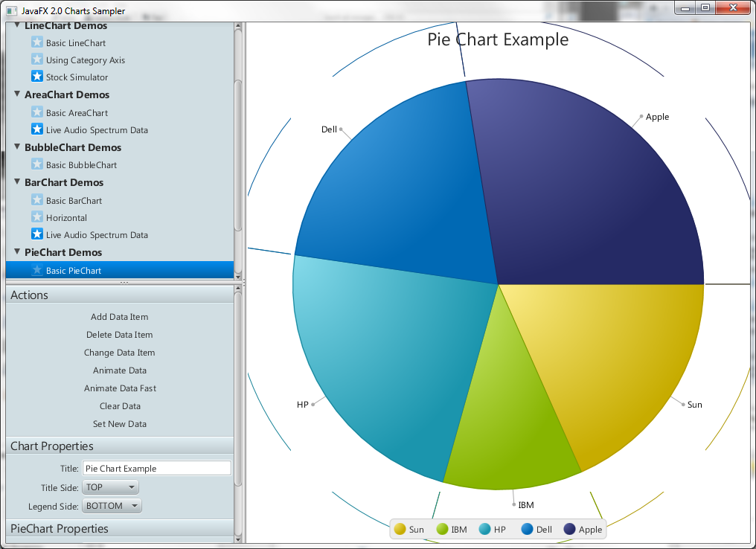Click the star icon beside Basic PieChart
Screen dimensions: 756x549
37,270
